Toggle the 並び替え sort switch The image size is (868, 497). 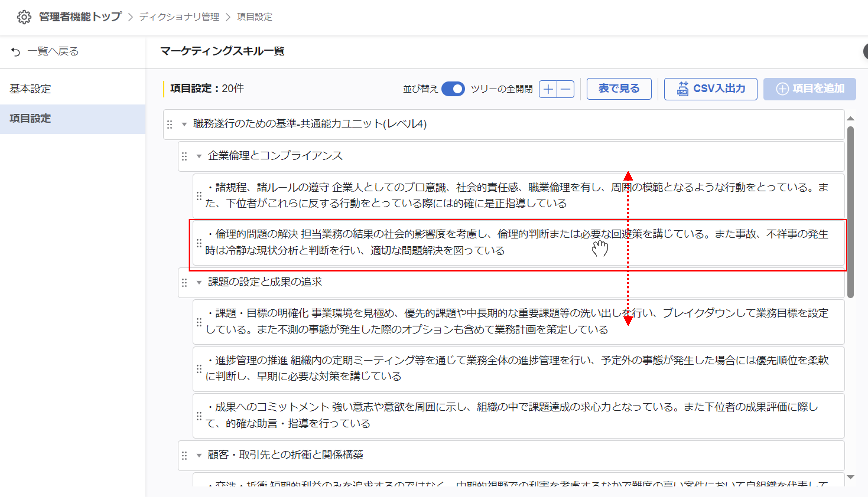(453, 89)
